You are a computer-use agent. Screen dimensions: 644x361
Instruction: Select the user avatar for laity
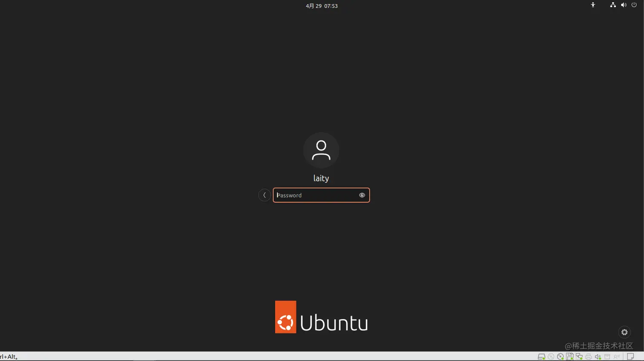pyautogui.click(x=321, y=150)
